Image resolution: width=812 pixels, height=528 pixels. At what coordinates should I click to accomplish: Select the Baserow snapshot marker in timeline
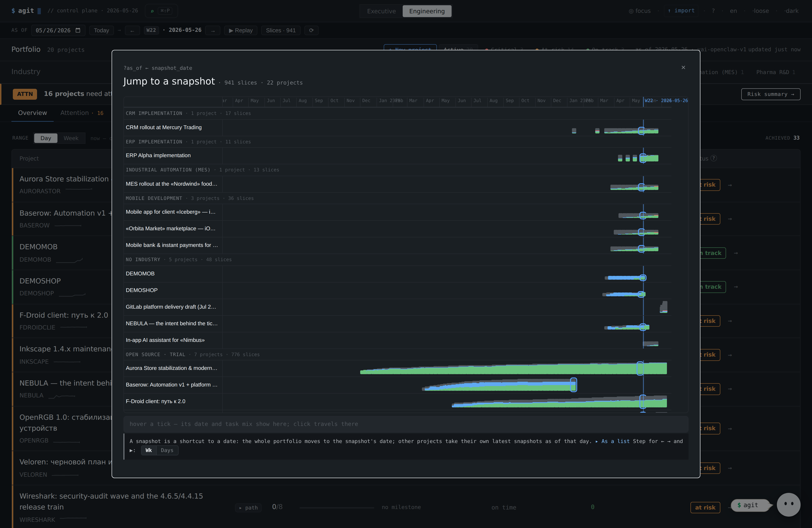tap(574, 385)
